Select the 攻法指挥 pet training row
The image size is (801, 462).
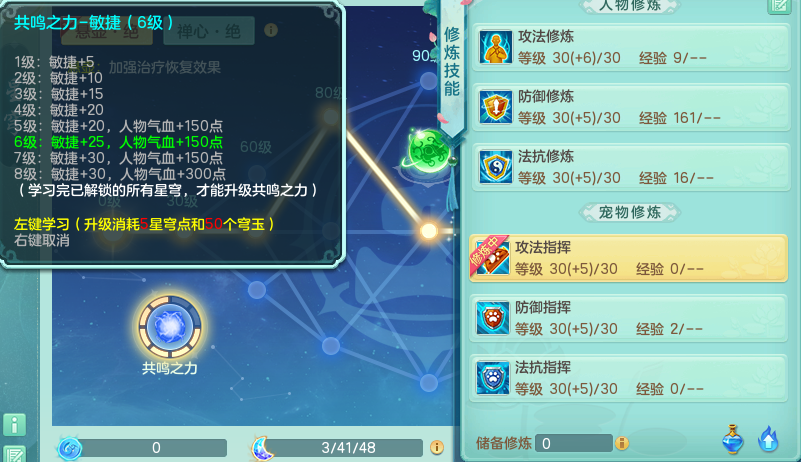628,258
